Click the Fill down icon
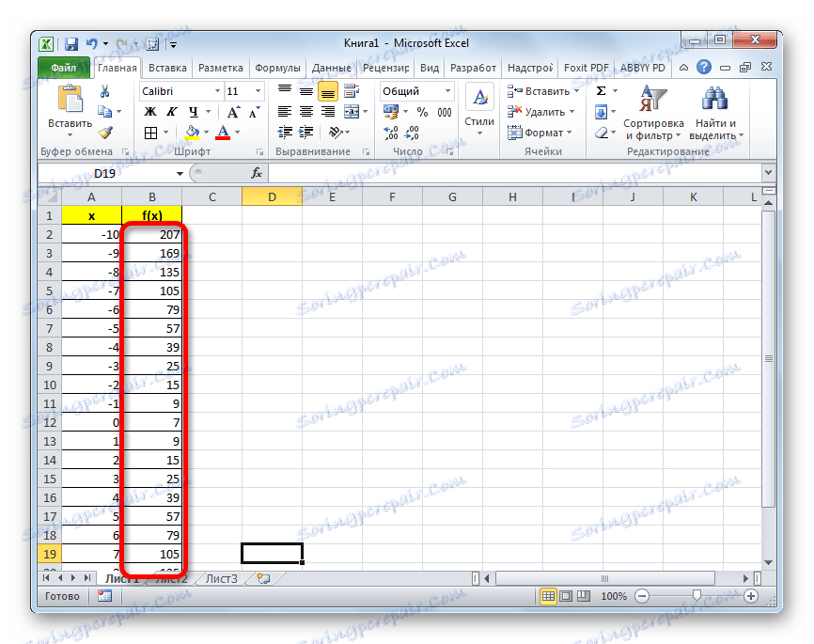 [x=602, y=112]
